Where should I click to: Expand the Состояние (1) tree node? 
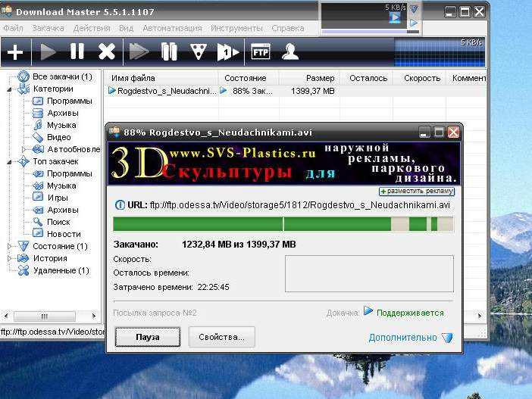click(9, 247)
